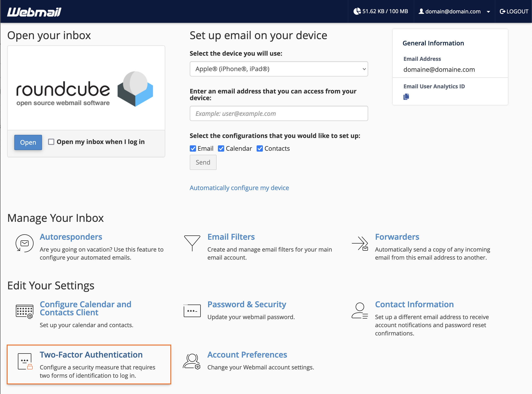The width and height of the screenshot is (532, 394).
Task: Click the Configure Calendar and Contacts icon
Action: [x=24, y=311]
